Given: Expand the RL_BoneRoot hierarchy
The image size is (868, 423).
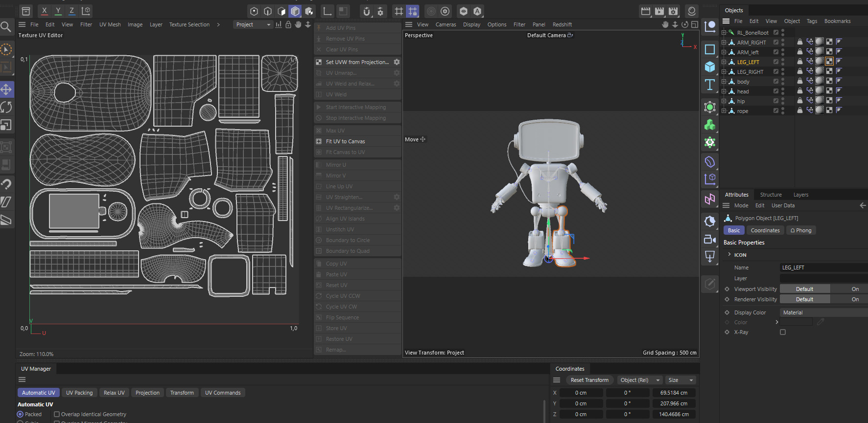Looking at the screenshot, I should pos(724,33).
